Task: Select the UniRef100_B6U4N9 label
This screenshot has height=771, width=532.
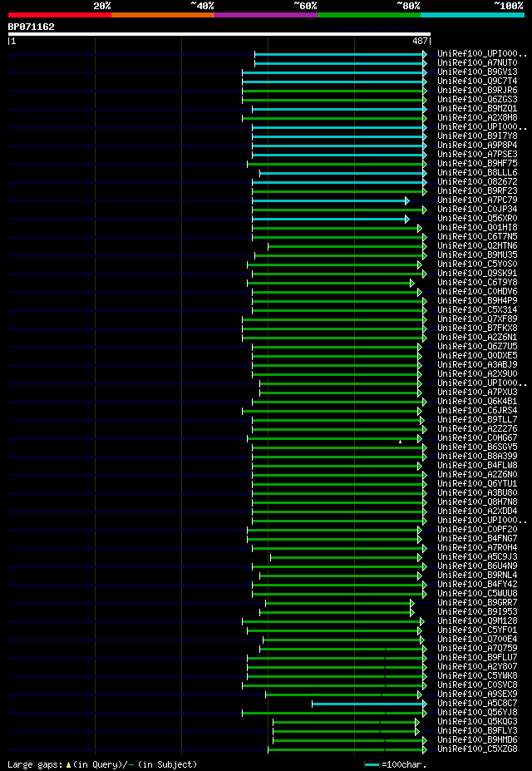Action: click(477, 566)
